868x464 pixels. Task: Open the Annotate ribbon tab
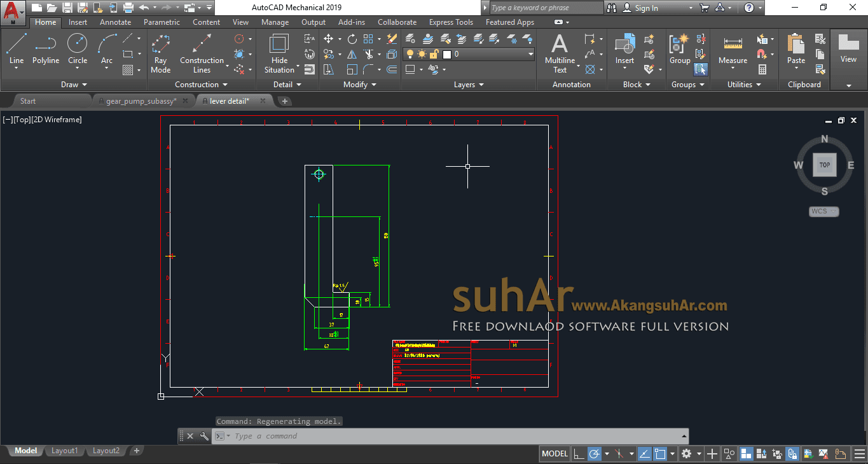coord(115,22)
